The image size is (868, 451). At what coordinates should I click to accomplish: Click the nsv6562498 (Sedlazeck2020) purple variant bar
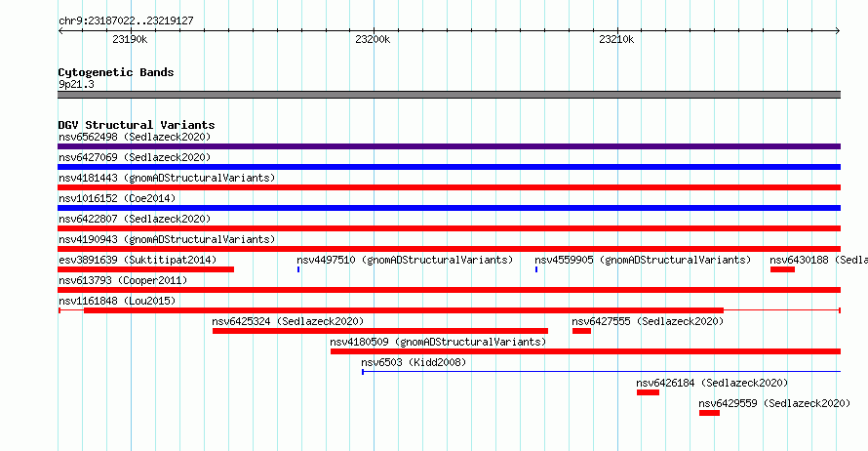click(449, 146)
